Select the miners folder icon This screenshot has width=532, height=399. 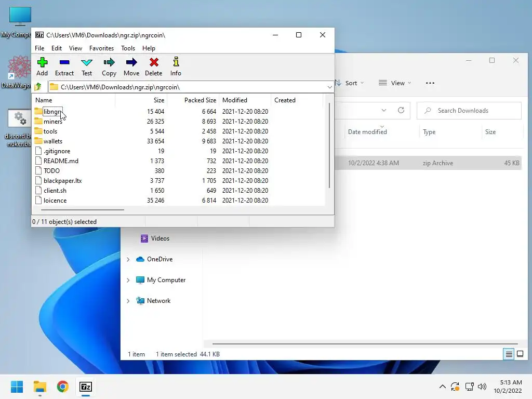38,121
